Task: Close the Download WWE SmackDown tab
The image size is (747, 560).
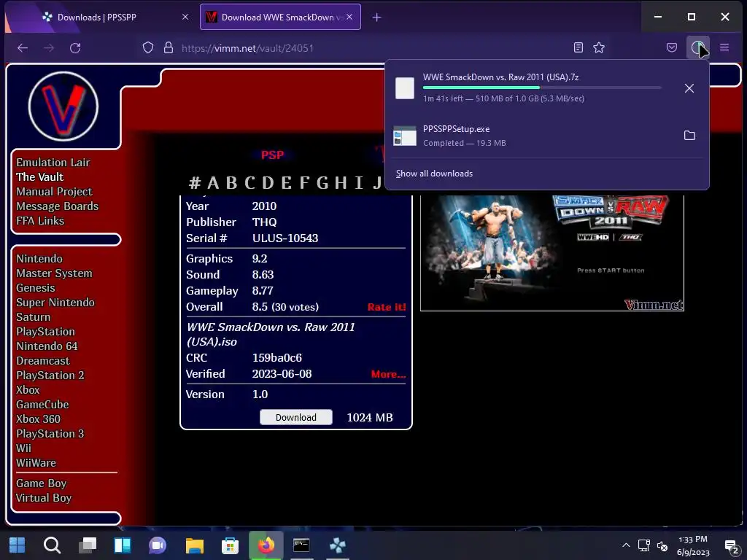Action: [x=349, y=17]
